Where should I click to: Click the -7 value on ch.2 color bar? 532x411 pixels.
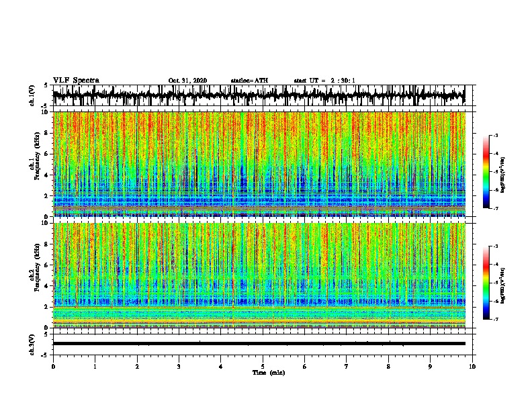(496, 320)
